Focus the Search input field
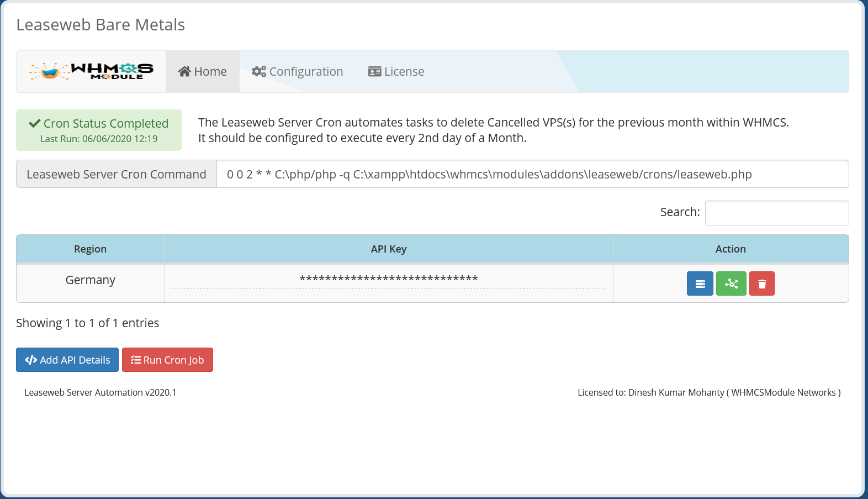The height and width of the screenshot is (499, 868). click(777, 213)
